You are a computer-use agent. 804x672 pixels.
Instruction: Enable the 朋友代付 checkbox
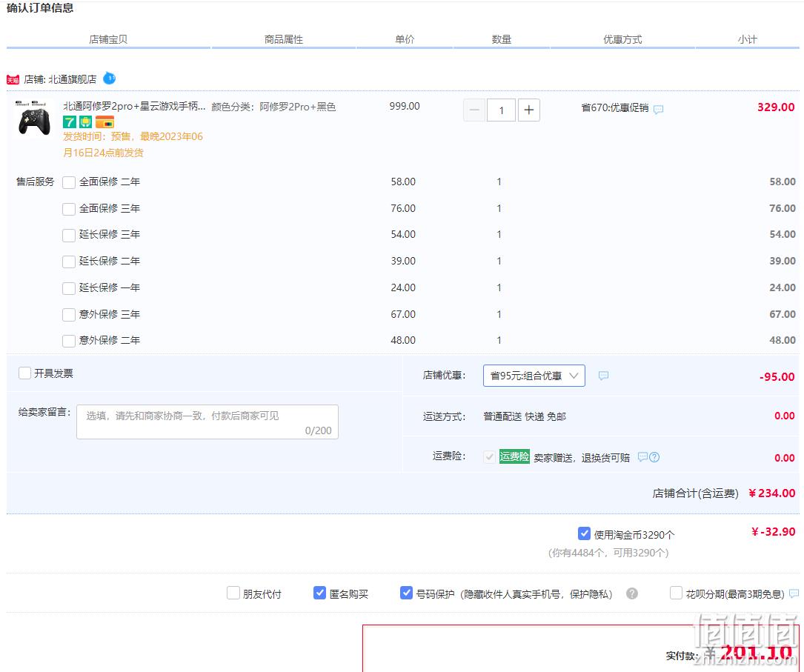[233, 593]
